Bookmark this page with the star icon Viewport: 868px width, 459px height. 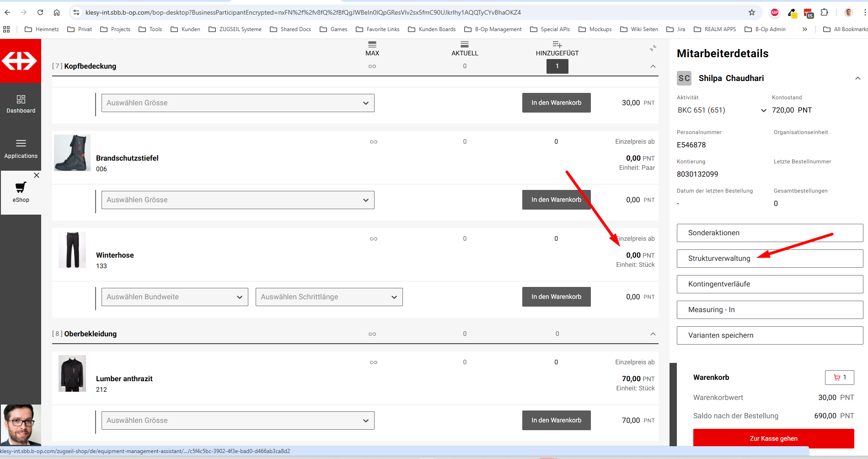pos(751,12)
